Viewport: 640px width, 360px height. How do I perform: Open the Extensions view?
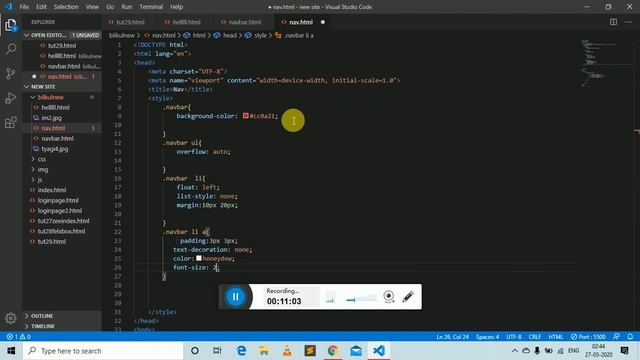11,122
